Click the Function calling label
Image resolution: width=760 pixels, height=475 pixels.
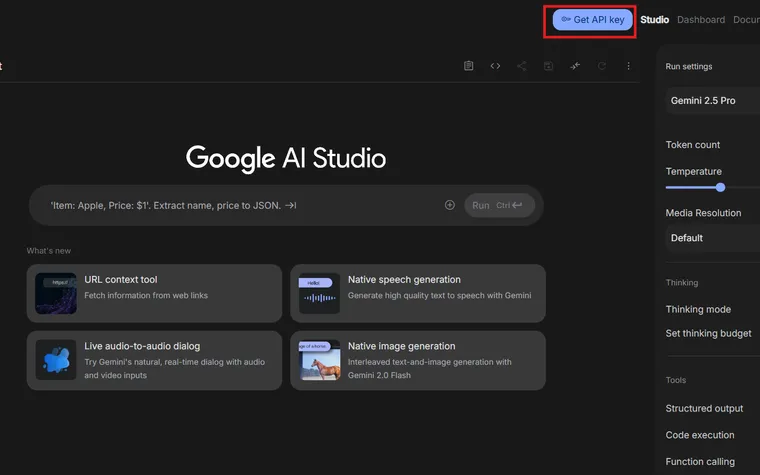pyautogui.click(x=700, y=462)
